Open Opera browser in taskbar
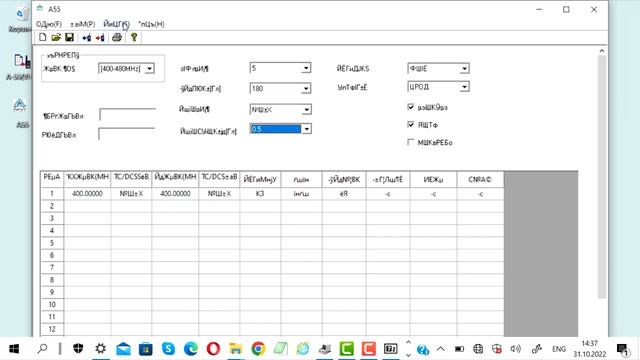Screen dimensions: 640x360 coord(213,349)
